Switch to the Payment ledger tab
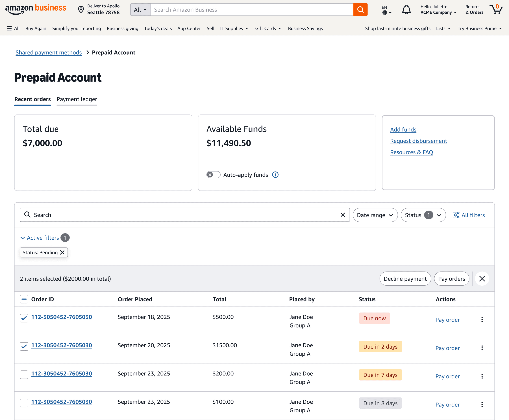The image size is (509, 420). (77, 99)
